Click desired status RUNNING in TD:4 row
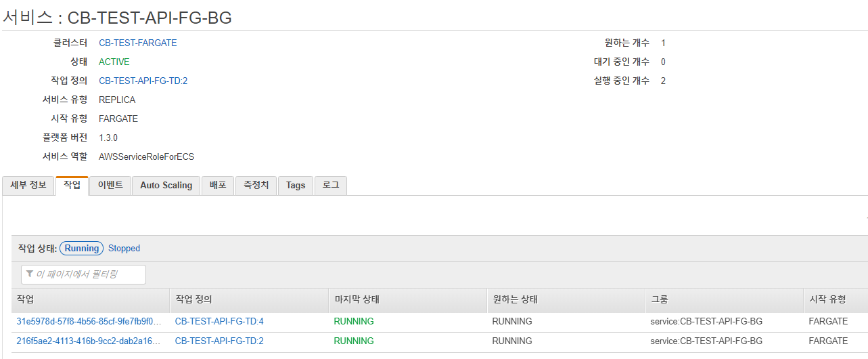 click(512, 321)
